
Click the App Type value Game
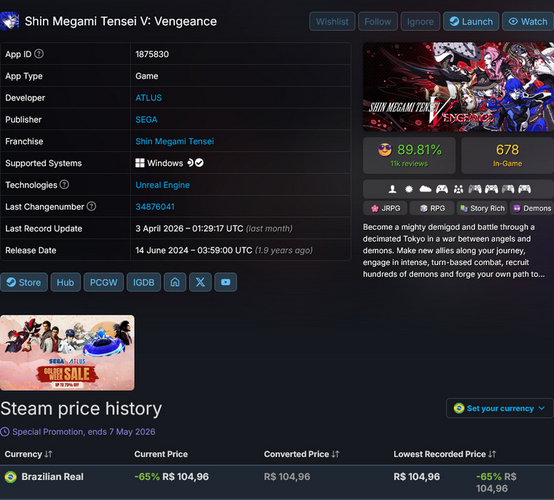coord(147,76)
